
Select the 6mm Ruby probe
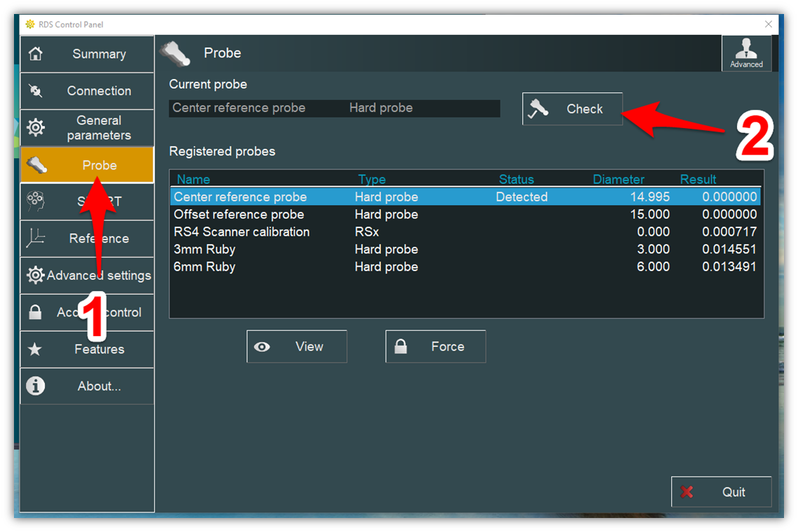tap(204, 267)
